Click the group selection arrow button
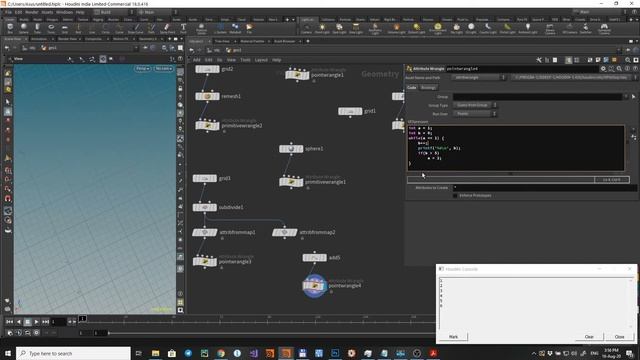Image resolution: width=640 pixels, height=360 pixels. 633,97
